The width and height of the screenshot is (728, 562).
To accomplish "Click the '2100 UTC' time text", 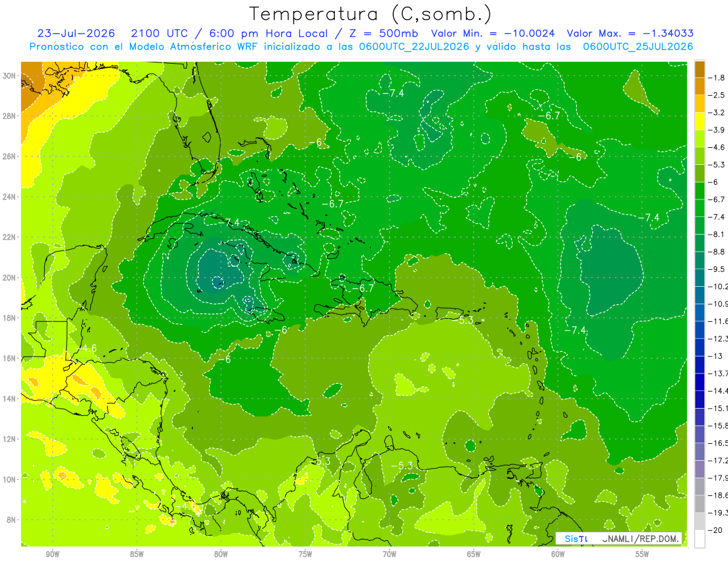I will 159,33.
